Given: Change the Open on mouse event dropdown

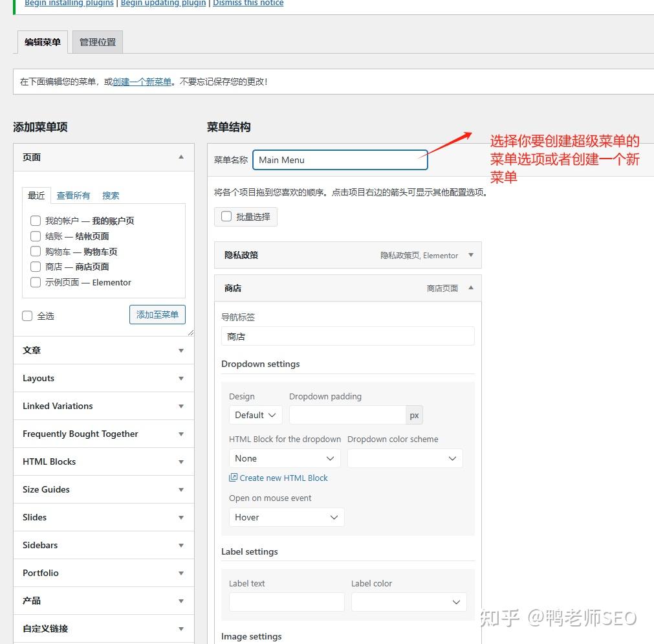Looking at the screenshot, I should [287, 516].
